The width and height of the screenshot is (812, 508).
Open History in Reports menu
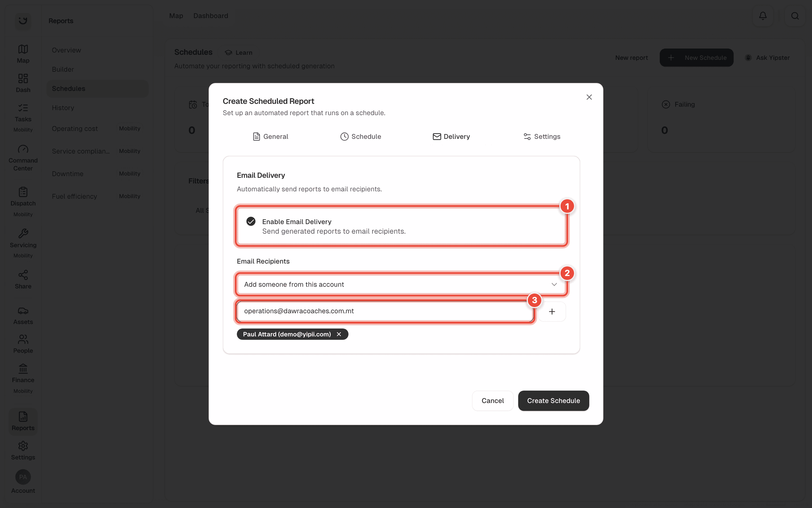pos(97,108)
